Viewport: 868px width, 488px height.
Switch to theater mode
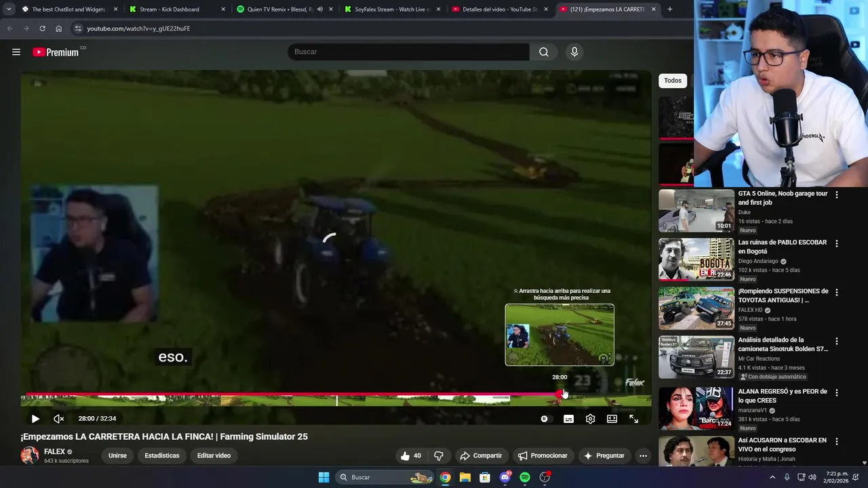[612, 419]
